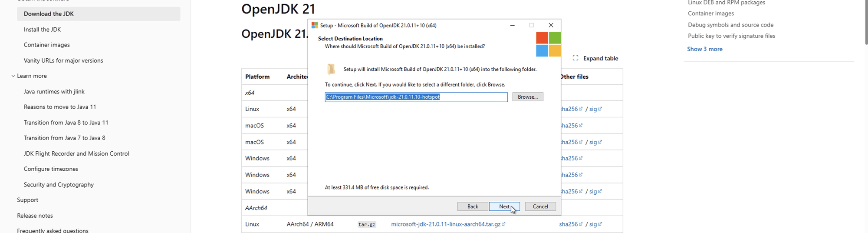
Task: Open Vanity URLs for major versions
Action: click(63, 60)
